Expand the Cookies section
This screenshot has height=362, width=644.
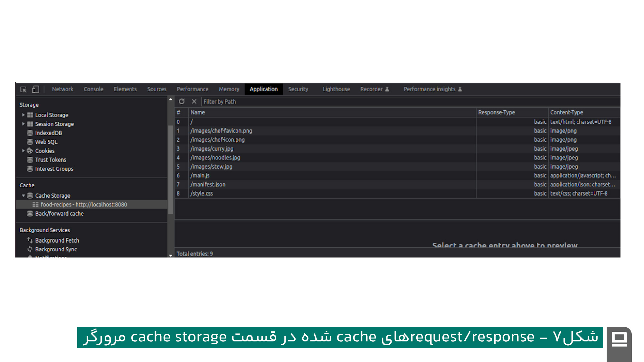(x=23, y=151)
